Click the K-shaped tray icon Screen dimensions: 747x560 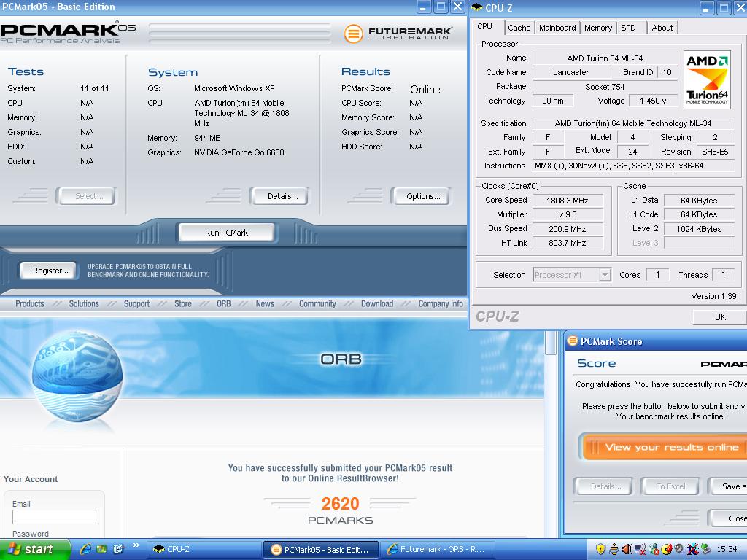coord(693,549)
